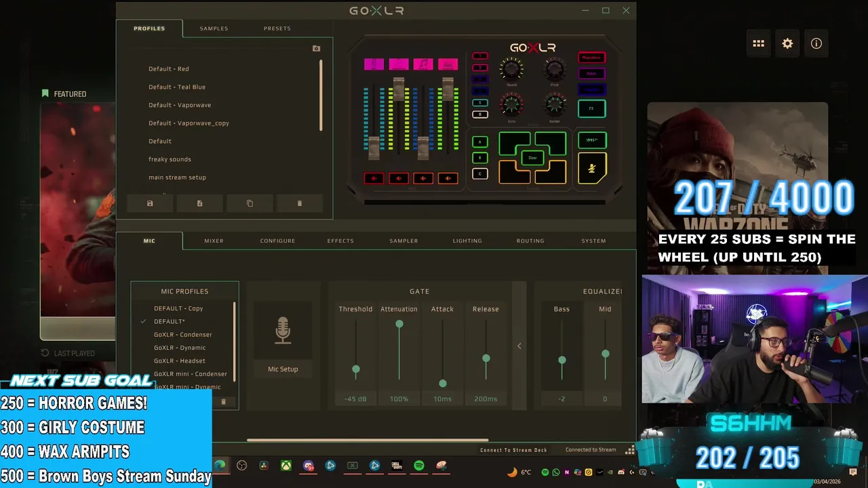The image size is (868, 488).
Task: Select the 'GoXLR - Headset' mic profile
Action: pyautogui.click(x=180, y=361)
